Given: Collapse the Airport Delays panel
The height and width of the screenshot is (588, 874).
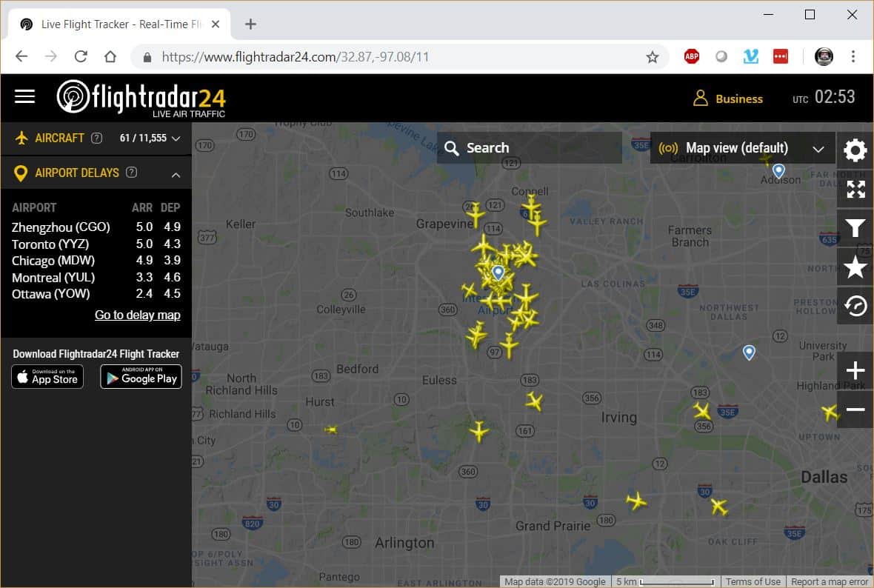Looking at the screenshot, I should point(176,175).
